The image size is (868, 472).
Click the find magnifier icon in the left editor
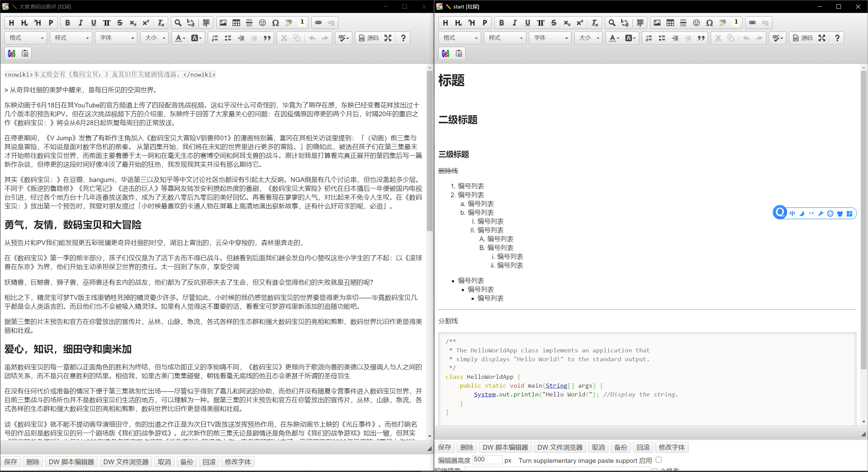[x=178, y=23]
